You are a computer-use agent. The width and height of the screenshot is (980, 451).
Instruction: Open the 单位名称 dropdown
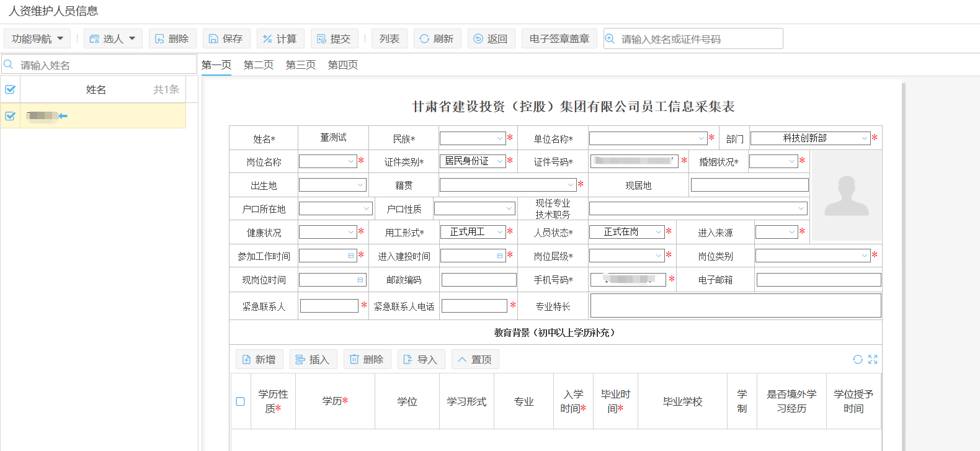coord(648,138)
